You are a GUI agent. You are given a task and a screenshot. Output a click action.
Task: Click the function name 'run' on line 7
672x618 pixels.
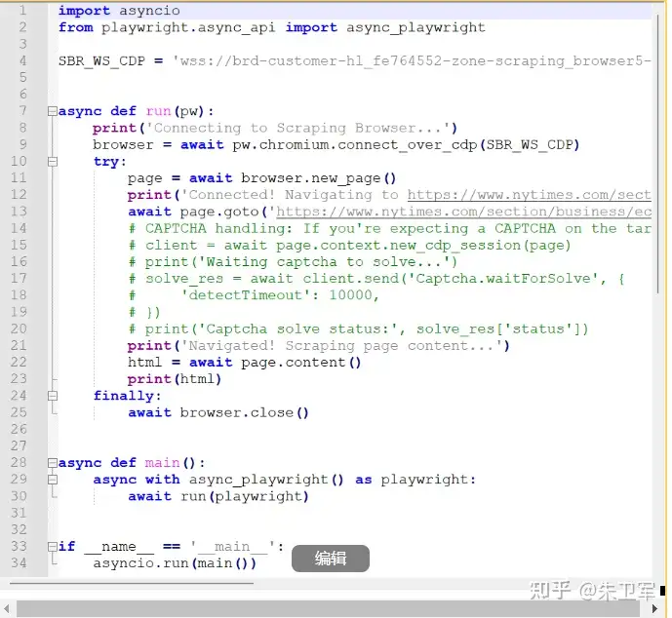pyautogui.click(x=158, y=111)
